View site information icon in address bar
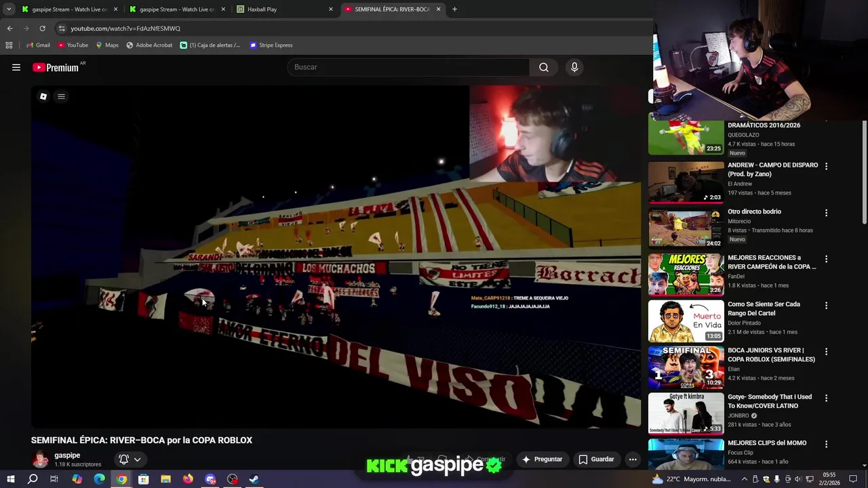Screen dimensions: 868x488 (x=61, y=28)
